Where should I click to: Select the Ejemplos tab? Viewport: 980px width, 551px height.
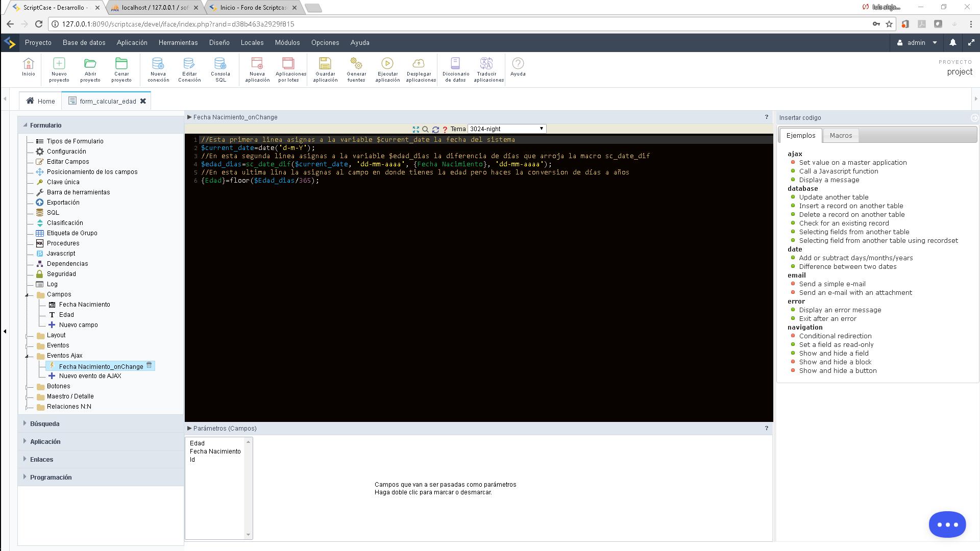click(800, 136)
